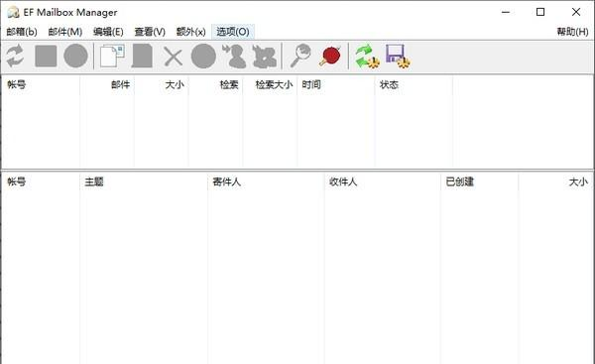The image size is (595, 364).
Task: Open the 选项(O) menu
Action: (233, 32)
